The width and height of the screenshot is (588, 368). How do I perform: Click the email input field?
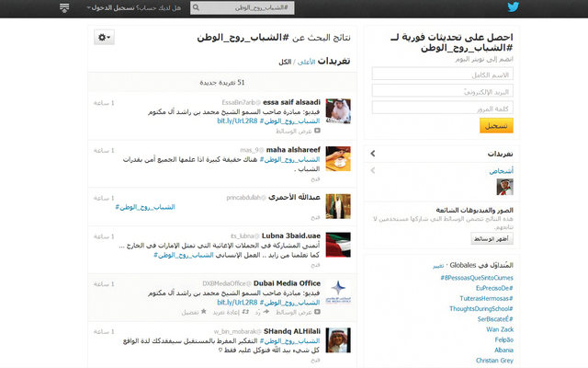tap(443, 91)
